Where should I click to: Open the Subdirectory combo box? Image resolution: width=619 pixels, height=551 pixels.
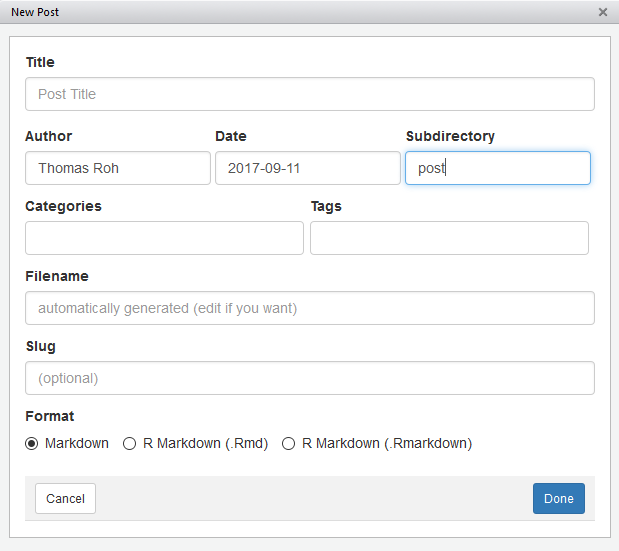(x=497, y=168)
